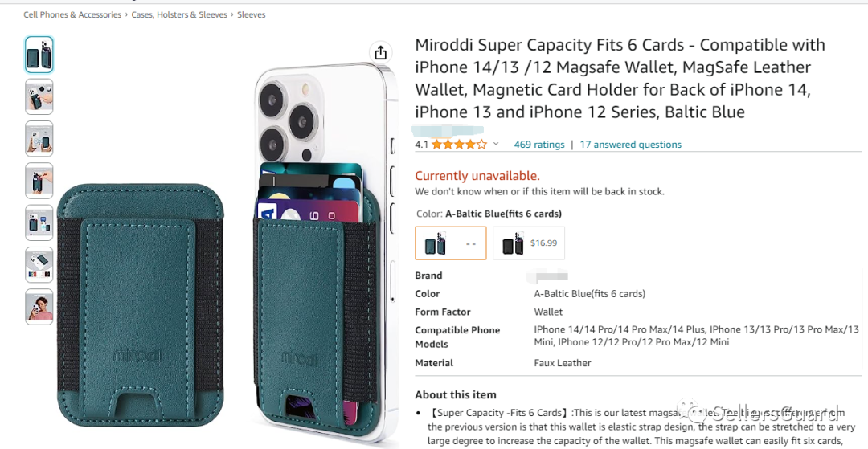Open the 469 ratings link
This screenshot has width=868, height=449.
tap(539, 145)
